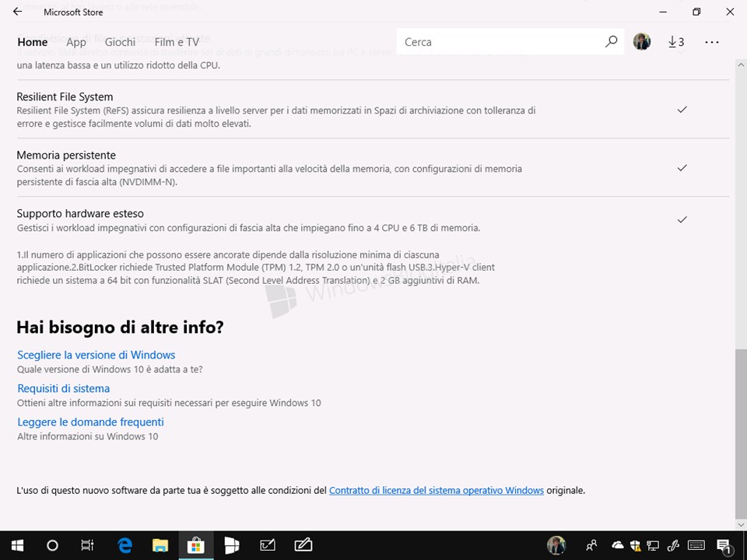Click the scrollbar down arrow
Image resolution: width=747 pixels, height=560 pixels.
[x=741, y=525]
